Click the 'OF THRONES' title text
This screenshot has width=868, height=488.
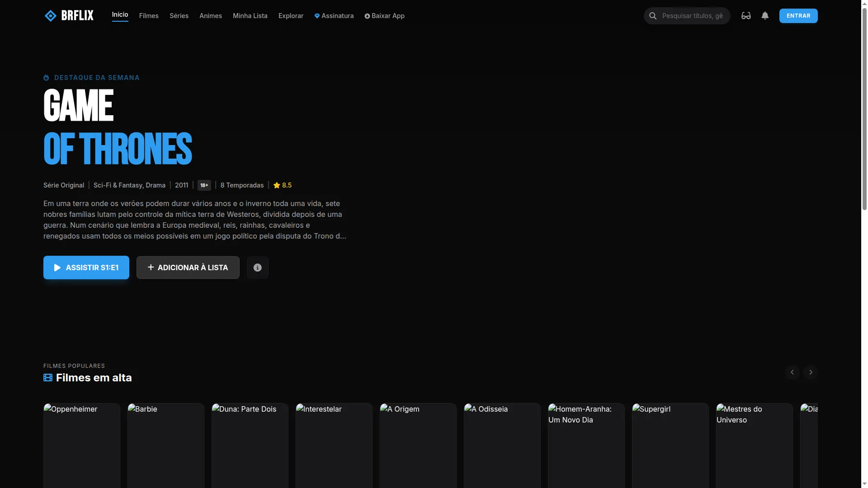tap(118, 149)
